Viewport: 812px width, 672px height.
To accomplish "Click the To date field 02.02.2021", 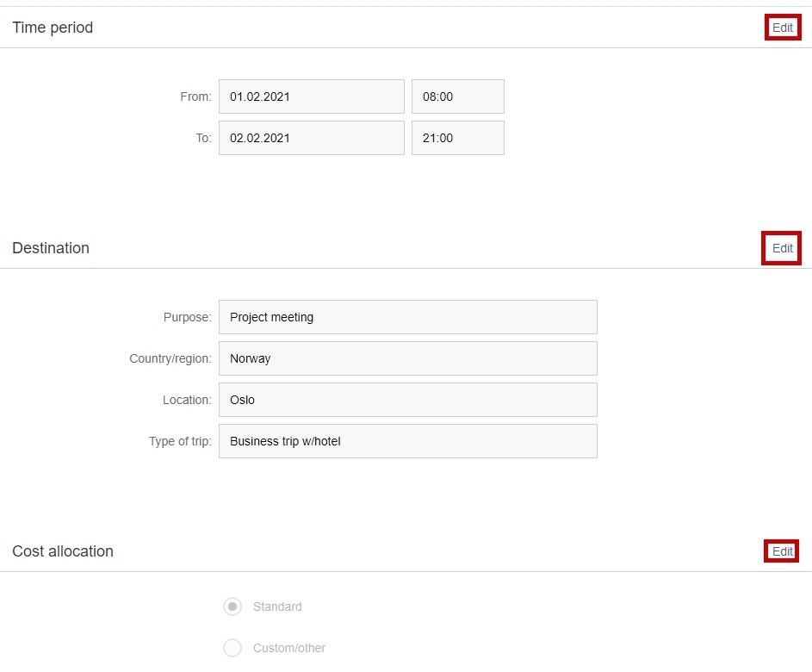I will 311,138.
